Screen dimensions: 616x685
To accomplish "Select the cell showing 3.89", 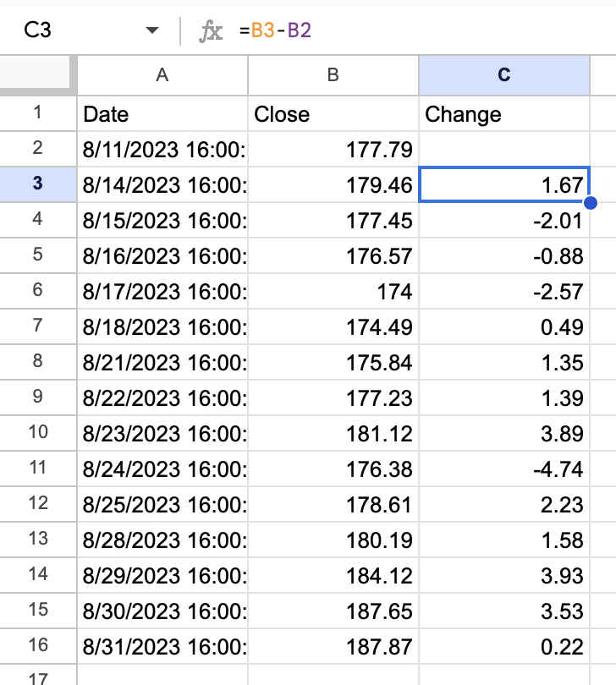I will pyautogui.click(x=504, y=433).
